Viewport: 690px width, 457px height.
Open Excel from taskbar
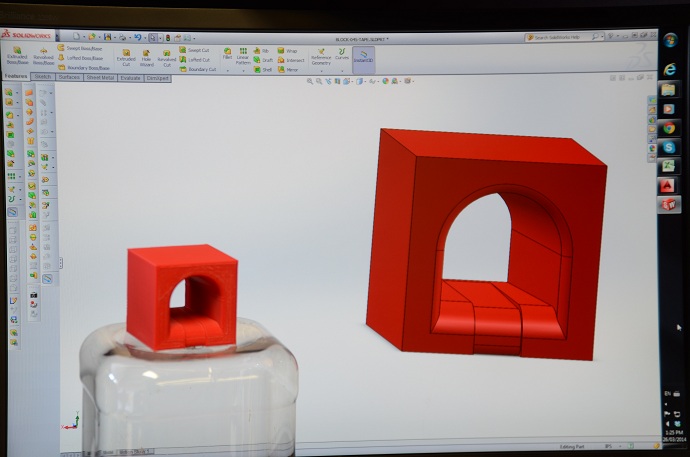tap(668, 166)
